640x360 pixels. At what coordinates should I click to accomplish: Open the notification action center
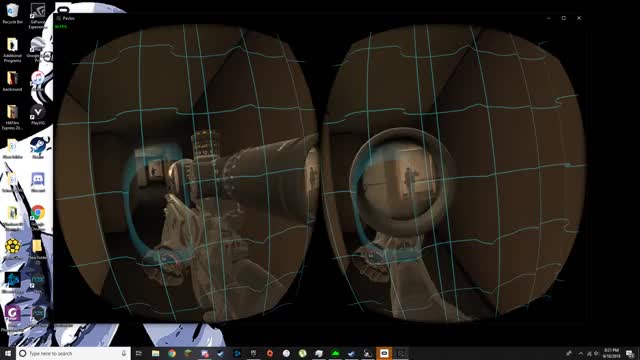click(x=630, y=353)
